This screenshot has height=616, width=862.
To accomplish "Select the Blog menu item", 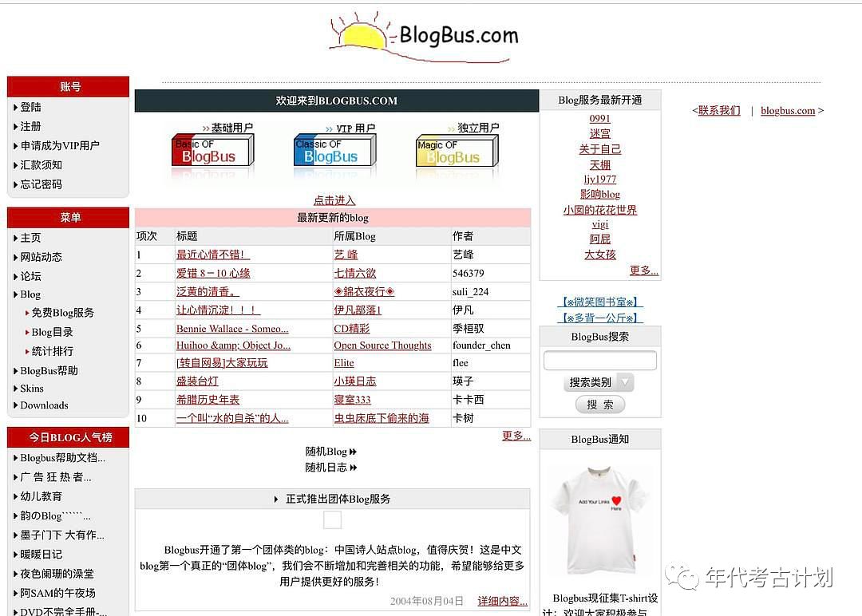I will tap(30, 294).
